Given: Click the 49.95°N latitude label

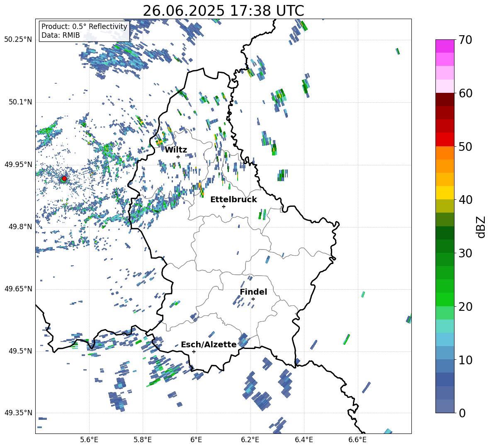Looking at the screenshot, I should pos(18,165).
